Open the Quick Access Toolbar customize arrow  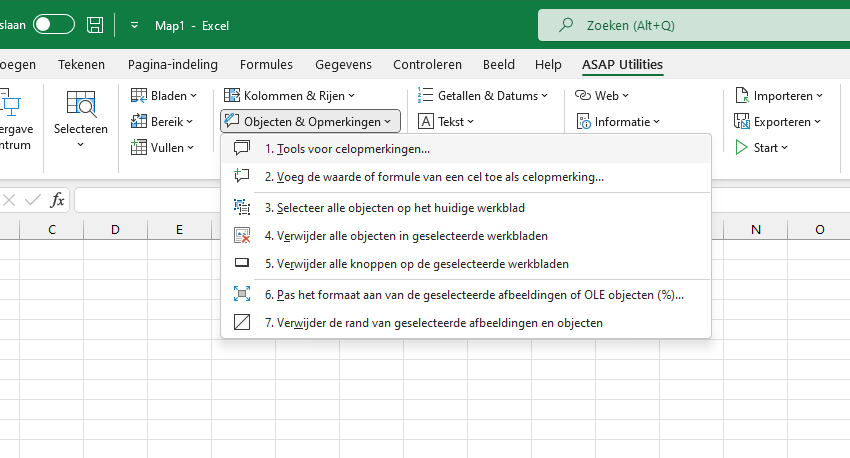pyautogui.click(x=134, y=25)
